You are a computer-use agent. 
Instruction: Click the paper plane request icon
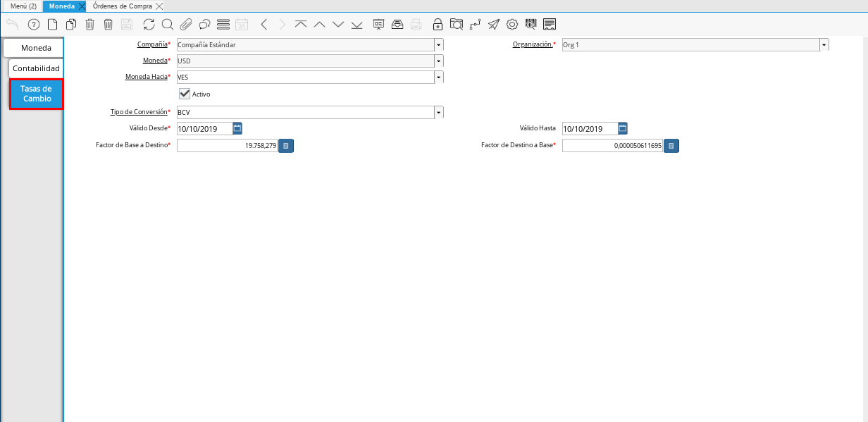pyautogui.click(x=494, y=24)
